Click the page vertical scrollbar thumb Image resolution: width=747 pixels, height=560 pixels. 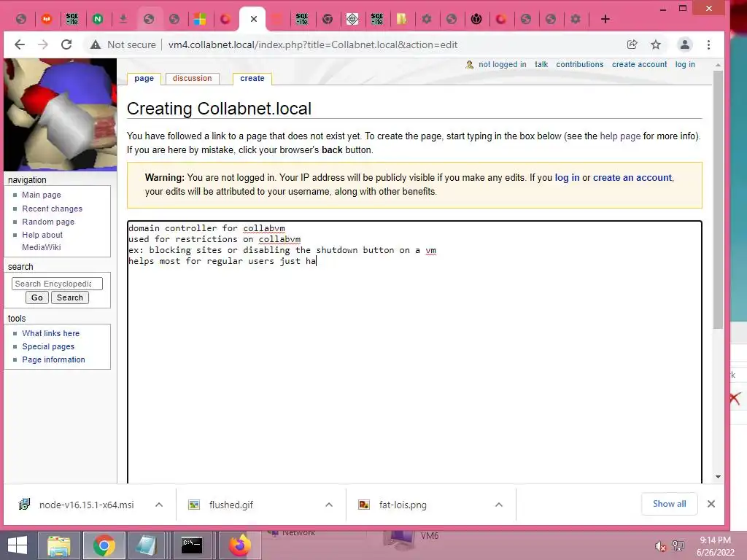pos(718,200)
